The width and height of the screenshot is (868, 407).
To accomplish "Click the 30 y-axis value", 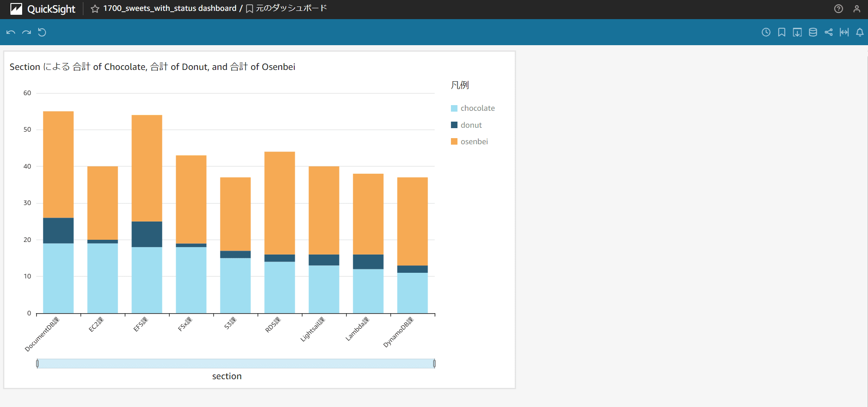I will pos(27,203).
